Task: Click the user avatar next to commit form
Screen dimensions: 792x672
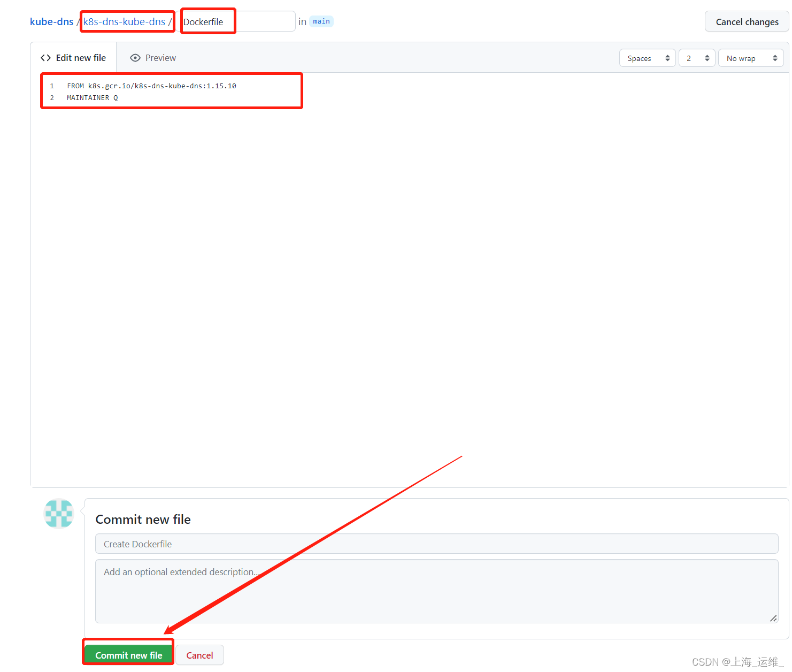Action: 59,514
